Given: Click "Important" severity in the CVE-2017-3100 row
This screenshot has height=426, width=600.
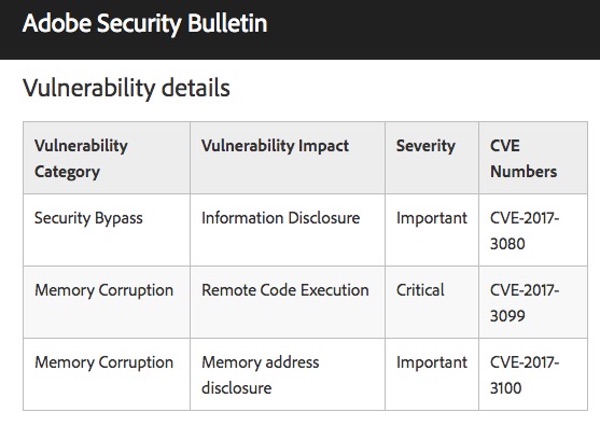Looking at the screenshot, I should tap(431, 362).
